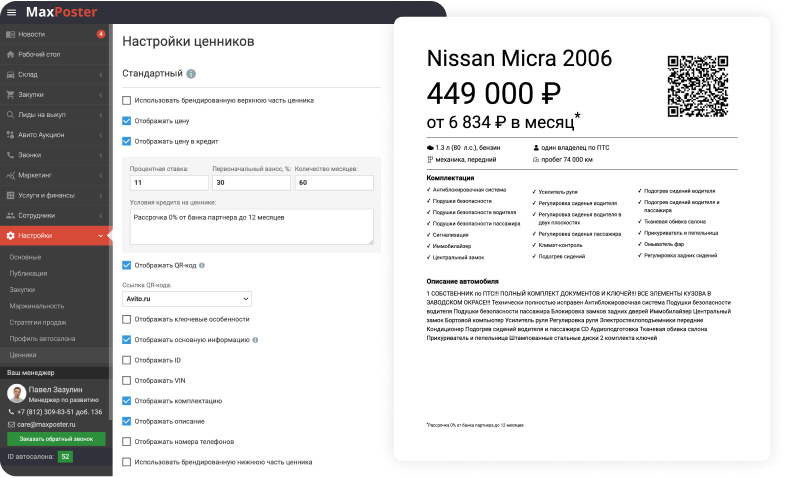The width and height of the screenshot is (787, 478).
Task: Open the Профиль автосалона submenu item
Action: tap(42, 338)
